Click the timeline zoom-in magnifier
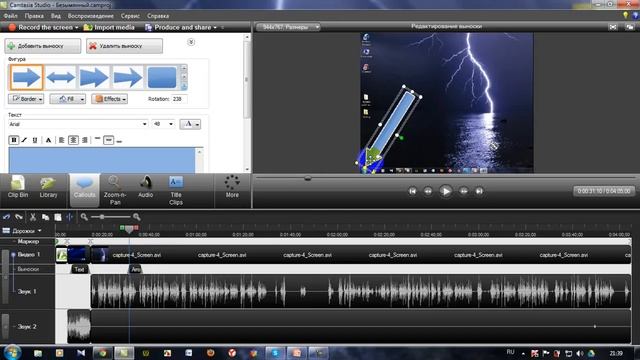Viewport: 640px width, 360px height. [x=136, y=217]
